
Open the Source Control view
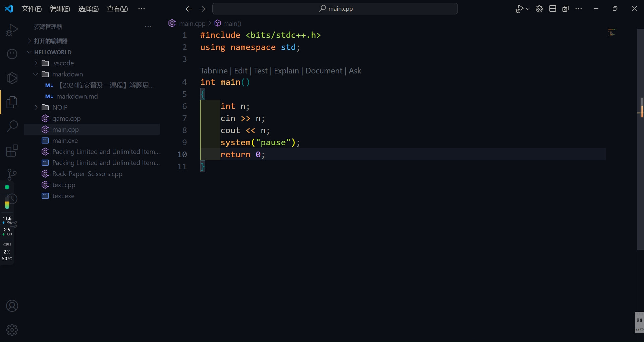tap(12, 174)
